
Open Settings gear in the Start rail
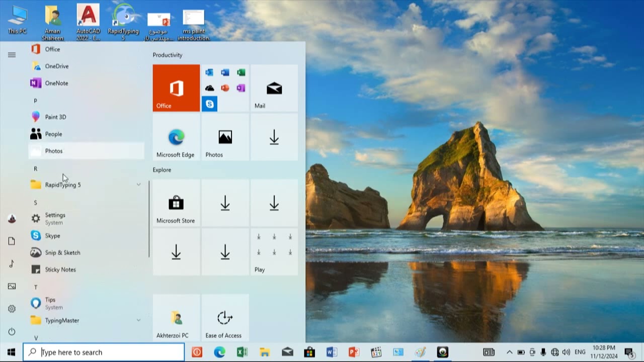point(12,309)
